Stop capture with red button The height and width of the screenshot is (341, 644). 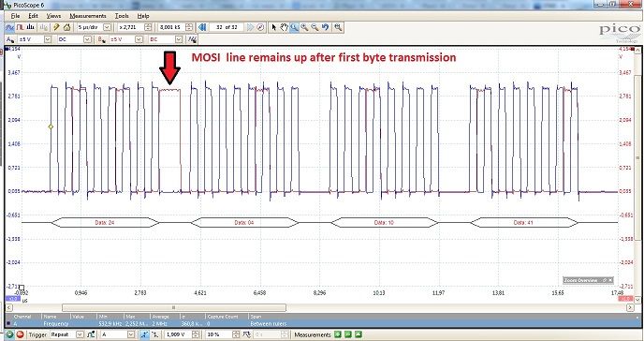tap(20, 334)
